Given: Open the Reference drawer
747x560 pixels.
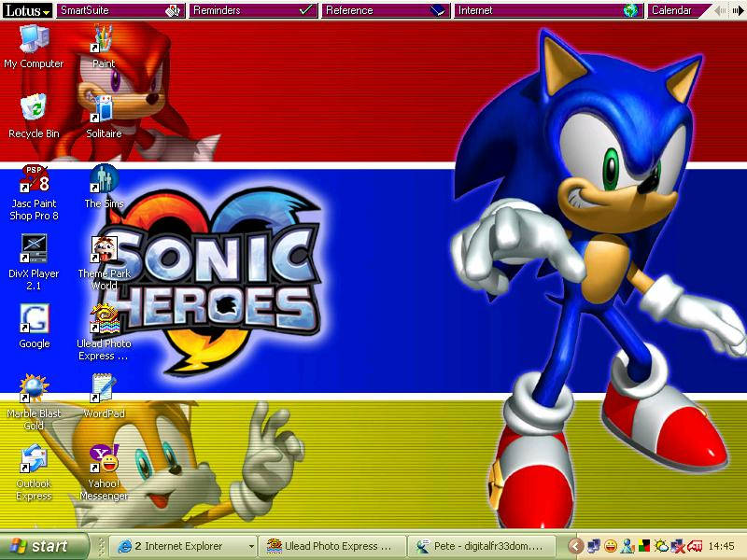Looking at the screenshot, I should [386, 10].
